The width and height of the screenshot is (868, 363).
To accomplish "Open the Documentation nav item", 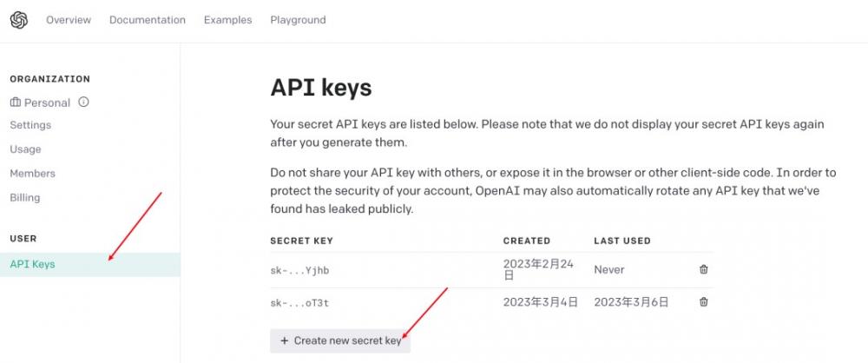I will click(147, 20).
